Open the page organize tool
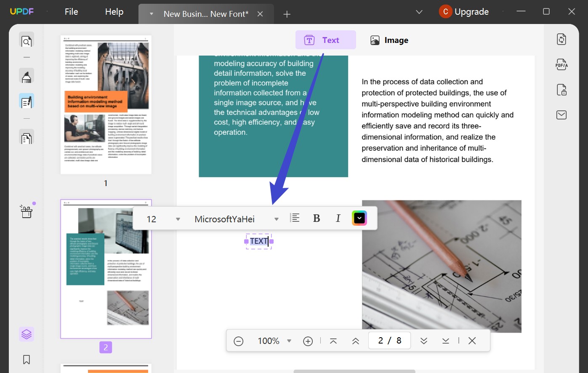 pyautogui.click(x=27, y=137)
